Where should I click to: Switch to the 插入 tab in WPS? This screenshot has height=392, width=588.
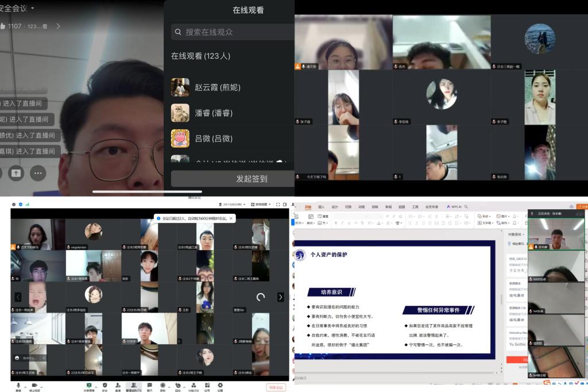322,207
